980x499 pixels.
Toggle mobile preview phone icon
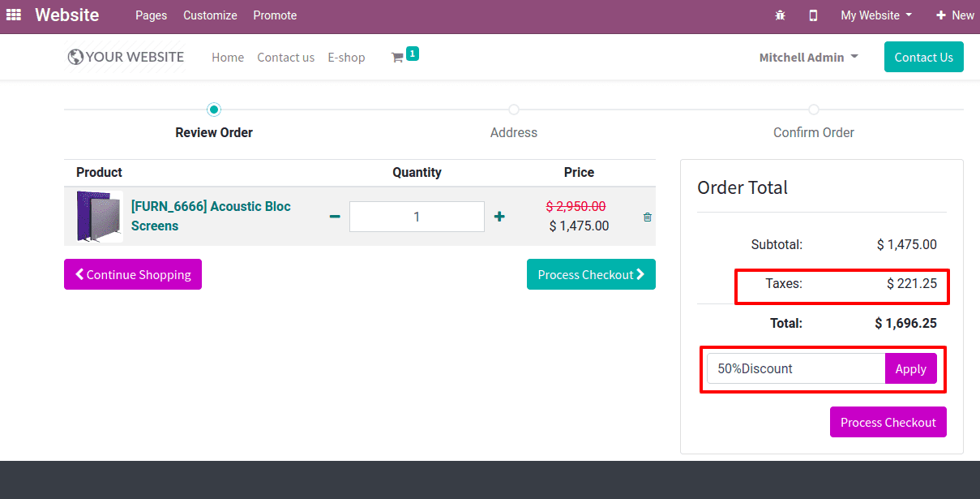click(x=813, y=15)
